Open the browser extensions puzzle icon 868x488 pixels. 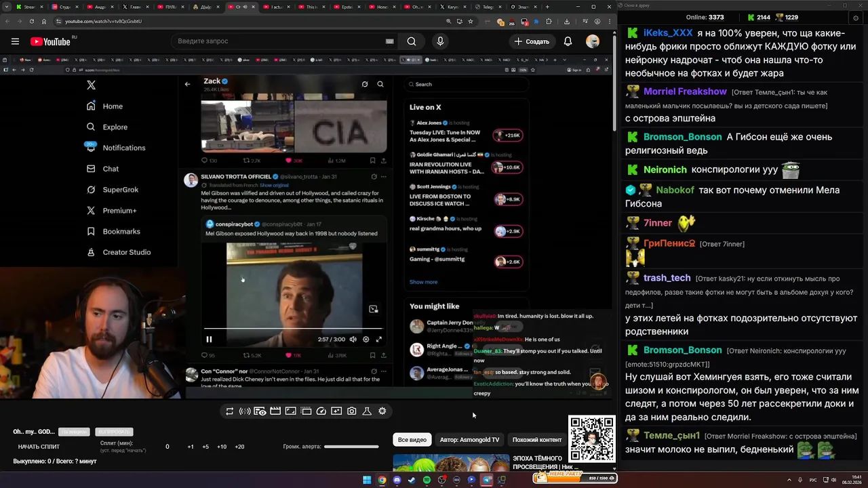tap(548, 22)
